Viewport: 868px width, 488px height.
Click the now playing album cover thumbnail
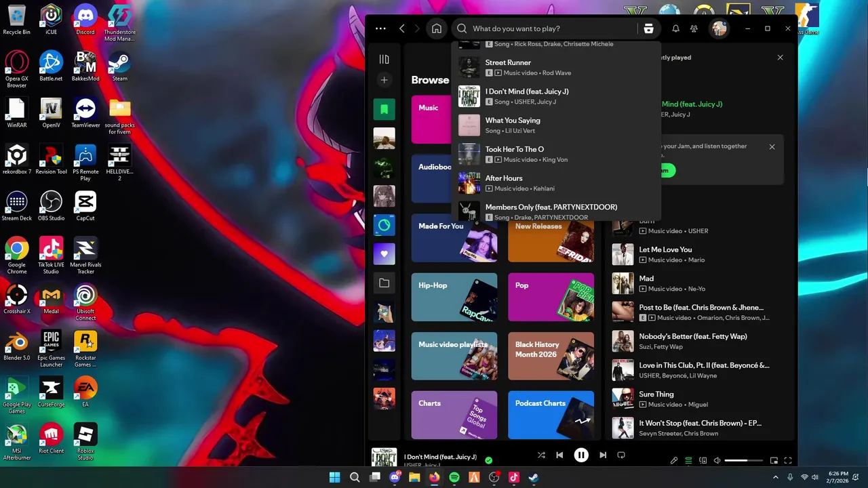tap(384, 457)
